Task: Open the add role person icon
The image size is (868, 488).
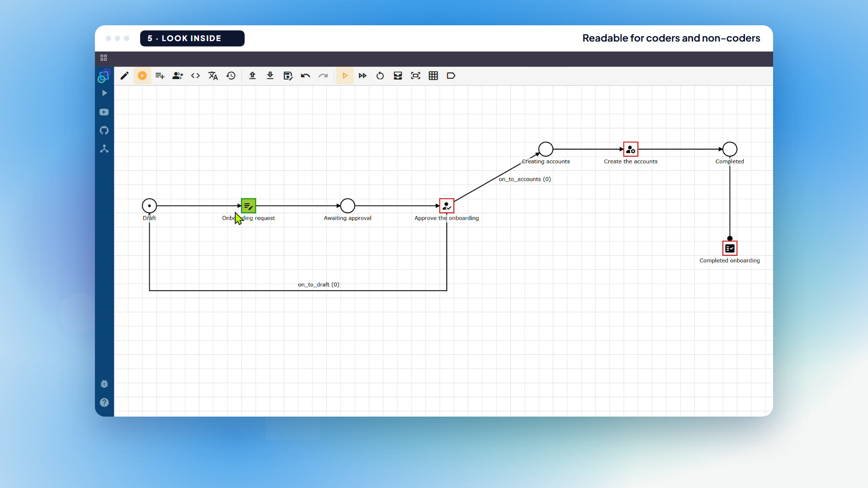Action: click(x=178, y=76)
